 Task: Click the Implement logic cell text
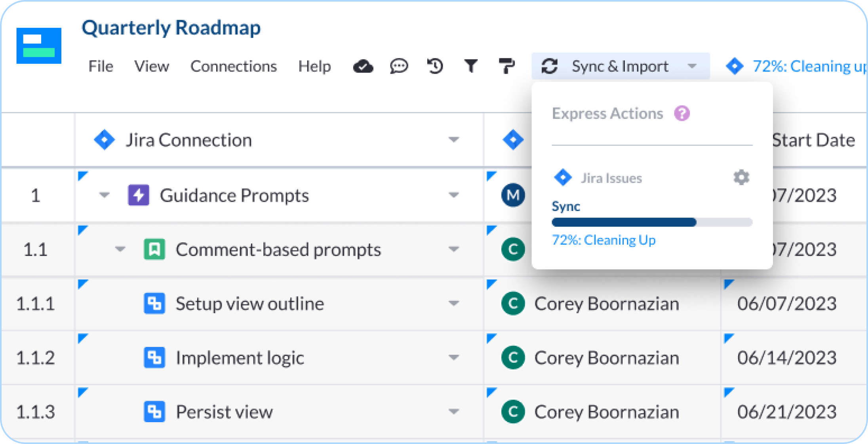pyautogui.click(x=240, y=358)
